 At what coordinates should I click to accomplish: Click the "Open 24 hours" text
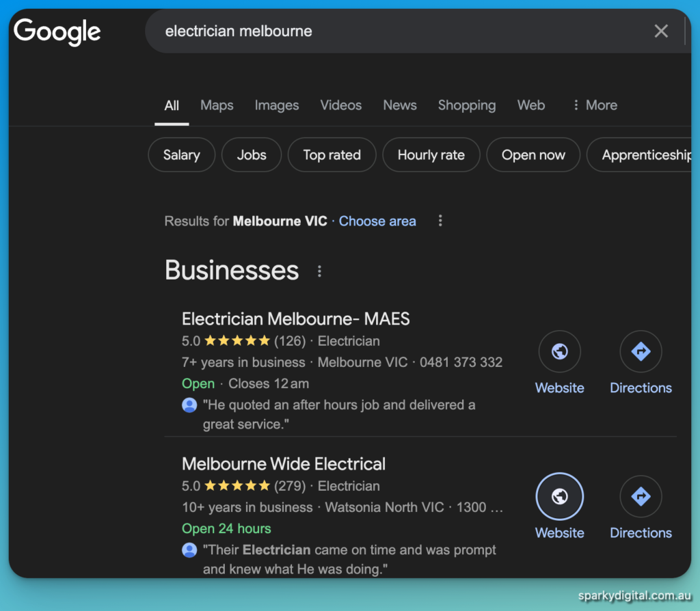tap(226, 528)
